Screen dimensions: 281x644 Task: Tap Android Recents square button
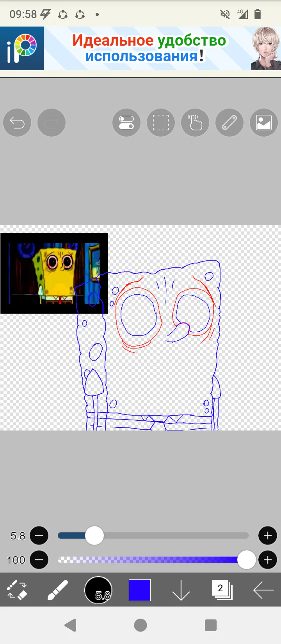tap(211, 625)
